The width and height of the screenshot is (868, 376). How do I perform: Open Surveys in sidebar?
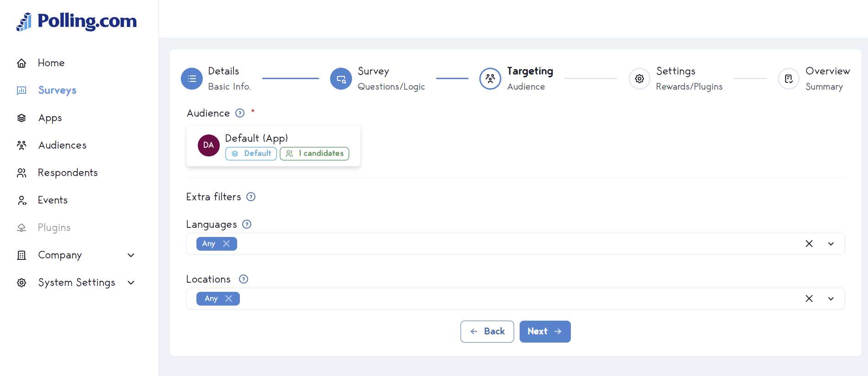tap(57, 91)
